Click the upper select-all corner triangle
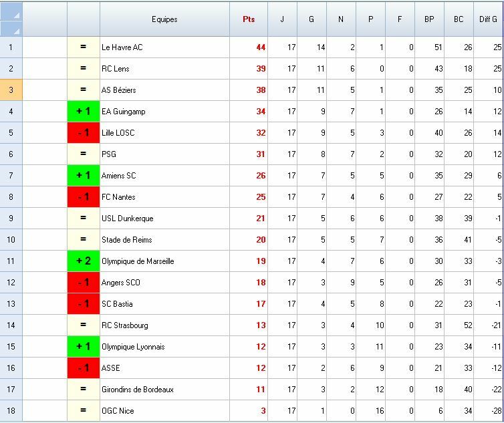This screenshot has width=504, height=423. click(x=11, y=12)
